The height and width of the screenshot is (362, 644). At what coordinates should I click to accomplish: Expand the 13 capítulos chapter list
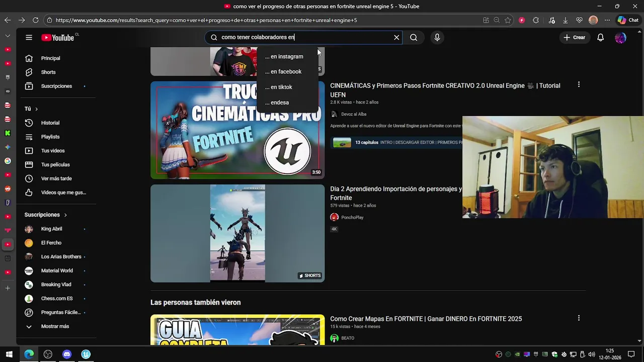click(x=396, y=142)
